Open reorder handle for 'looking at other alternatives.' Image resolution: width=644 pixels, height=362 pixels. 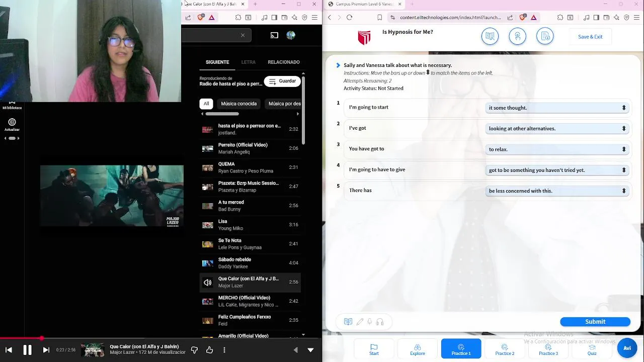(624, 128)
